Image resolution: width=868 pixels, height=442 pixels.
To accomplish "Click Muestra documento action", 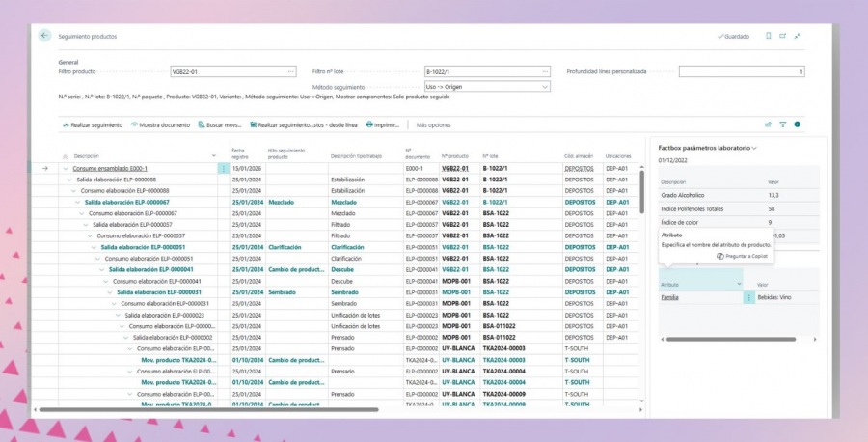I will tap(159, 124).
